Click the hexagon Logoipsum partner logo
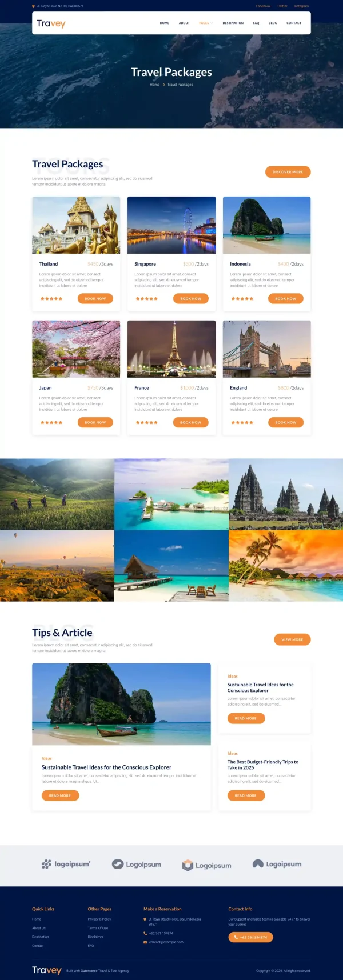The image size is (343, 980). [x=206, y=865]
